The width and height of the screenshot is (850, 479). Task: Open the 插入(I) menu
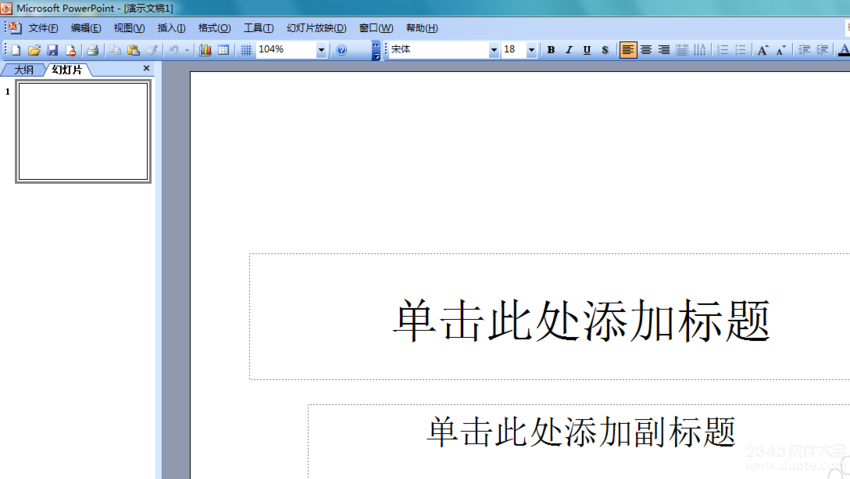(171, 28)
